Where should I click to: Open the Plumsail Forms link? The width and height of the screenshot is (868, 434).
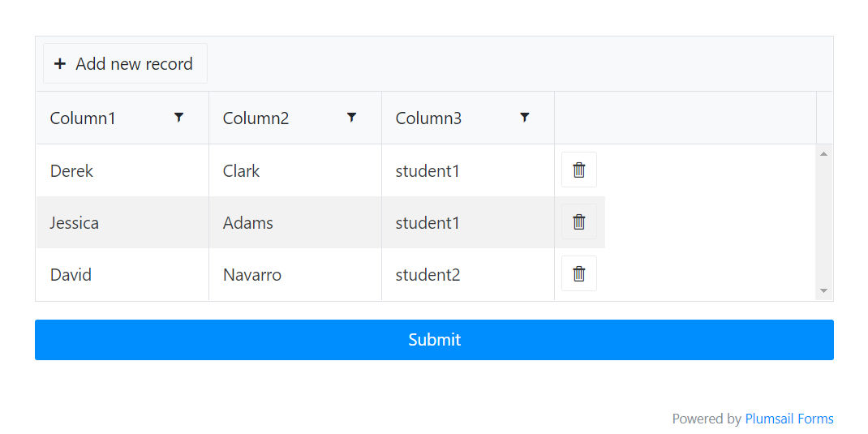tap(789, 419)
